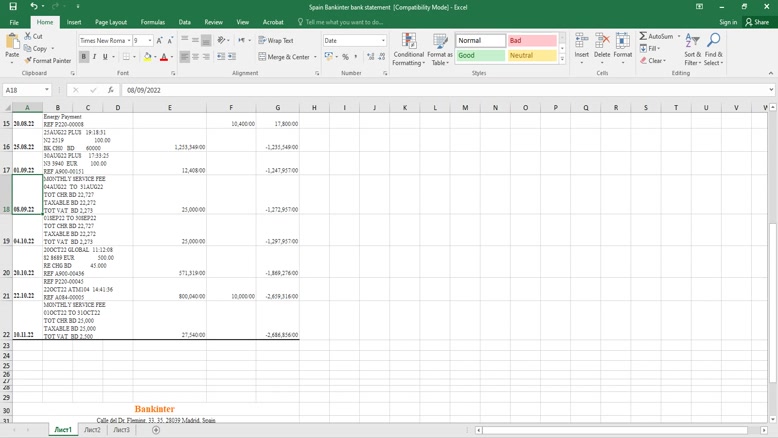Open Conditional Formatting menu

(408, 50)
